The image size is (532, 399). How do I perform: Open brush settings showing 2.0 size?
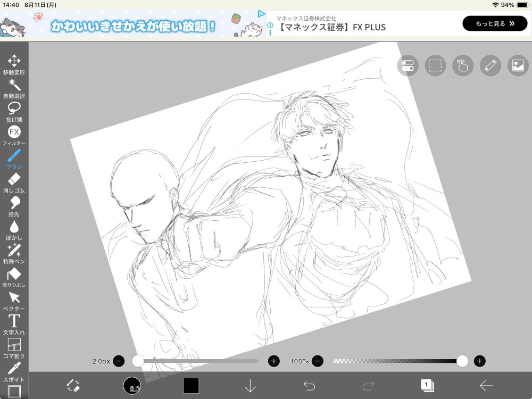coord(132,386)
